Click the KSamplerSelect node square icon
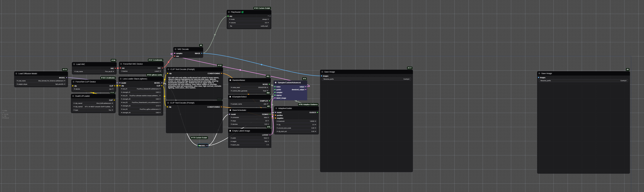This screenshot has width=644, height=192. click(x=230, y=97)
